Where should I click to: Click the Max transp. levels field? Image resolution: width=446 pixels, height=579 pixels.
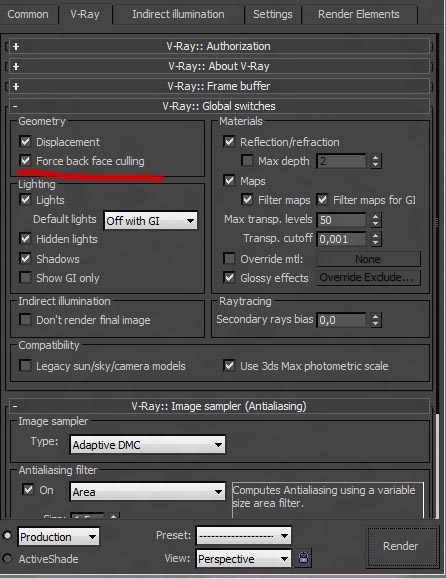(x=341, y=220)
